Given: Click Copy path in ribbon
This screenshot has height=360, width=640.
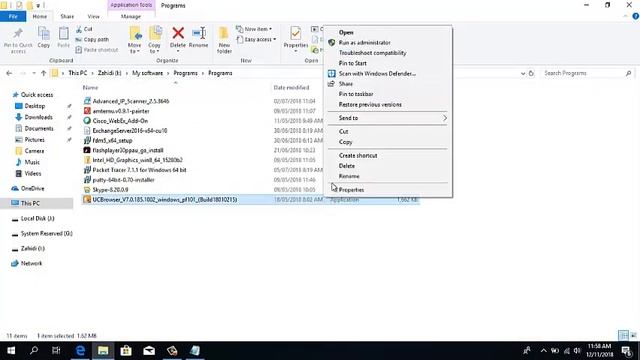Looking at the screenshot, I should [92, 40].
